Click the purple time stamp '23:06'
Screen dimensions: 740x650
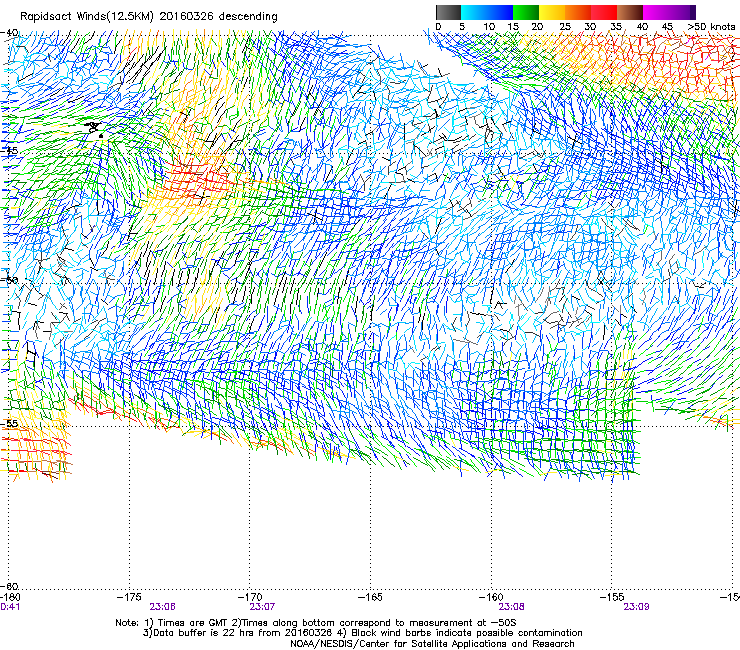coord(162,607)
